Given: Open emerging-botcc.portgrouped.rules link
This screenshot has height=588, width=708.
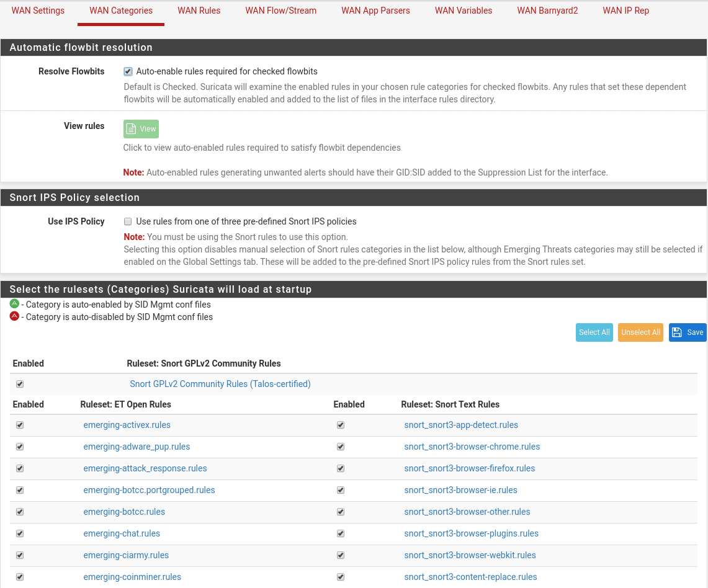Looking at the screenshot, I should click(149, 490).
